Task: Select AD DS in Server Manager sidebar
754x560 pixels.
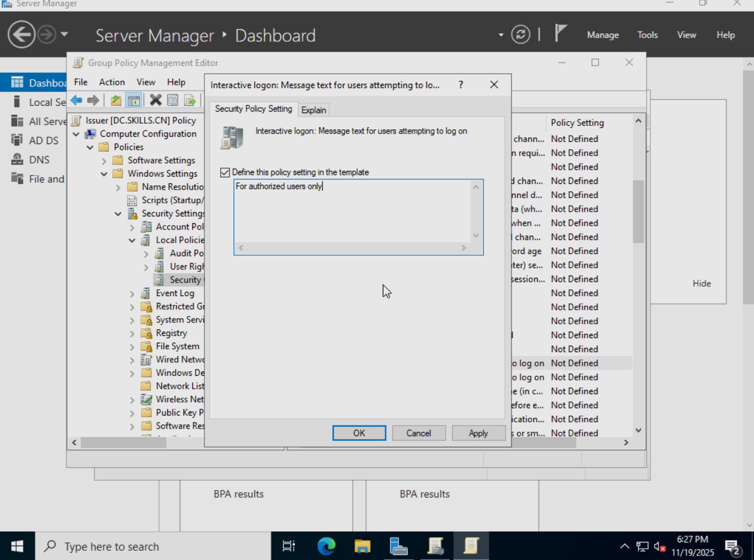Action: [44, 140]
